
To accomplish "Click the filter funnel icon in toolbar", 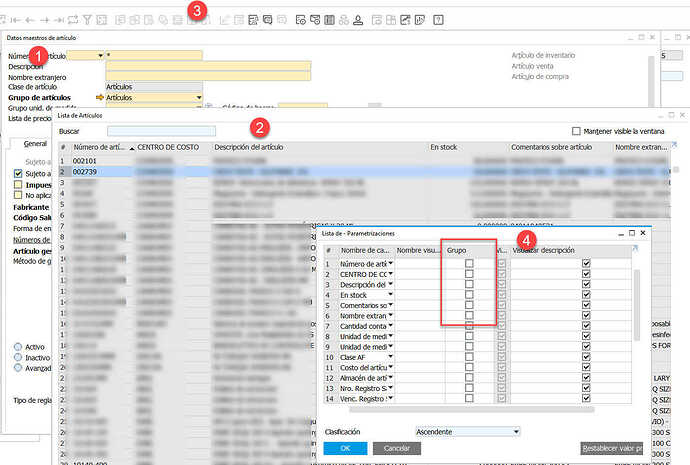I will [x=88, y=19].
